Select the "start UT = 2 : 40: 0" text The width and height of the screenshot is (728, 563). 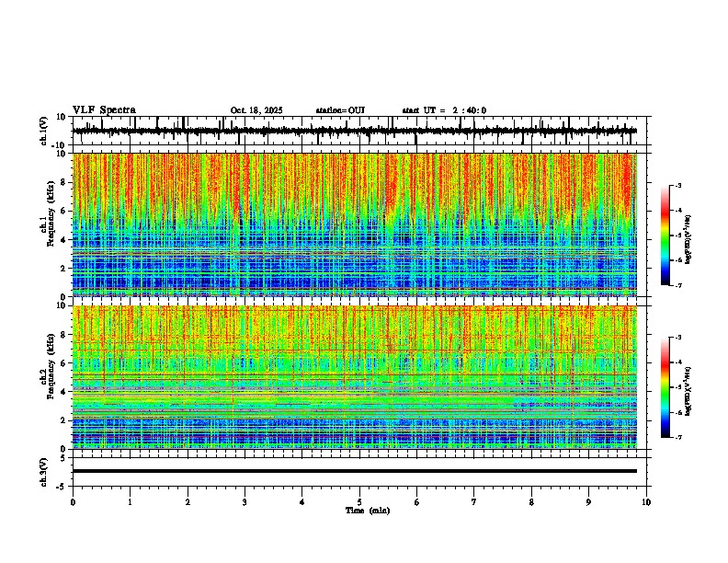(x=444, y=110)
